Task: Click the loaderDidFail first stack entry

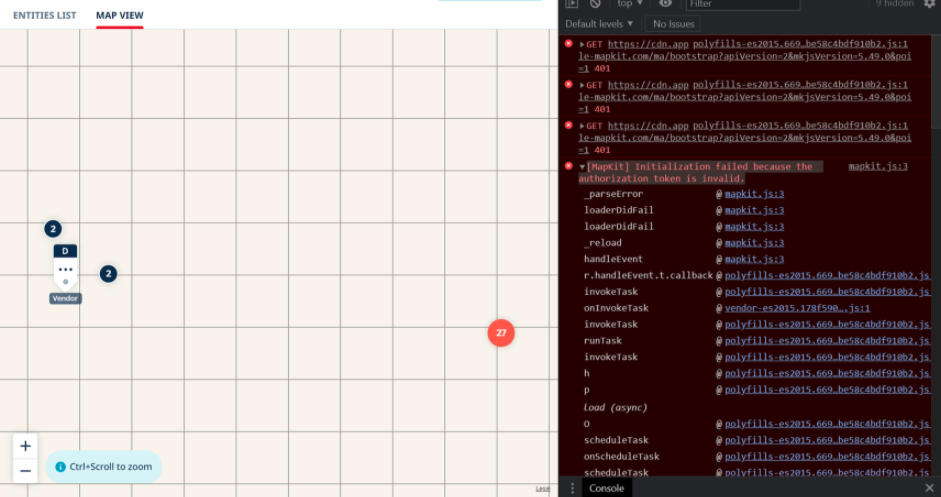Action: pos(619,210)
